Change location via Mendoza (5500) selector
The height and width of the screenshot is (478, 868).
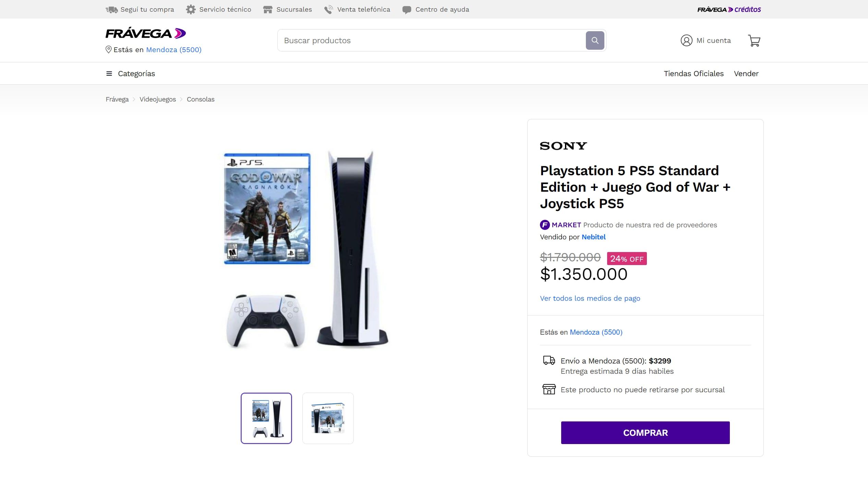pos(174,50)
